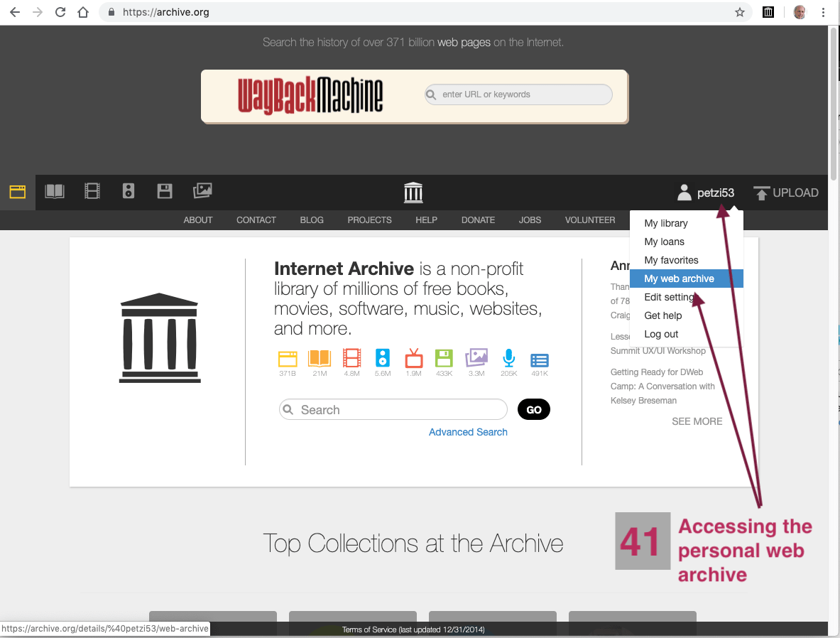Screen dimensions: 840x638
Task: Open the Advanced Search link
Action: [x=468, y=432]
